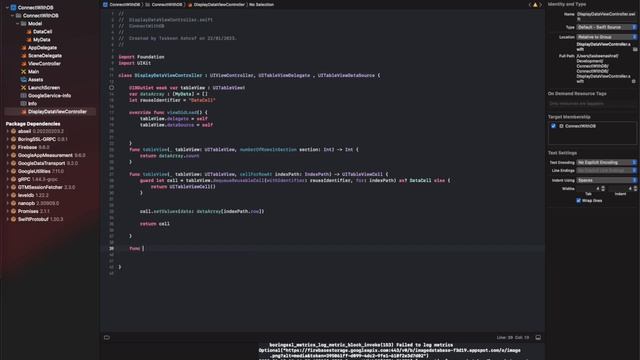Click the 'import UIKit' code line

coord(135,63)
